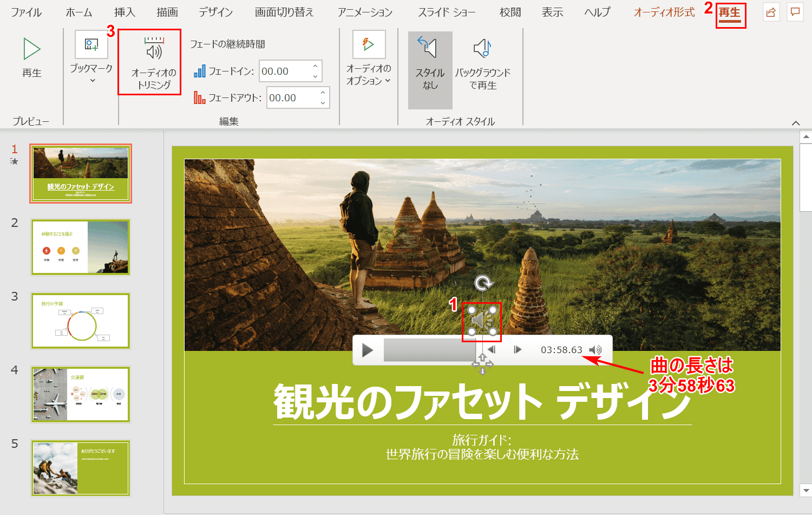The width and height of the screenshot is (812, 515).
Task: Switch to the 描画 tab
Action: (167, 12)
